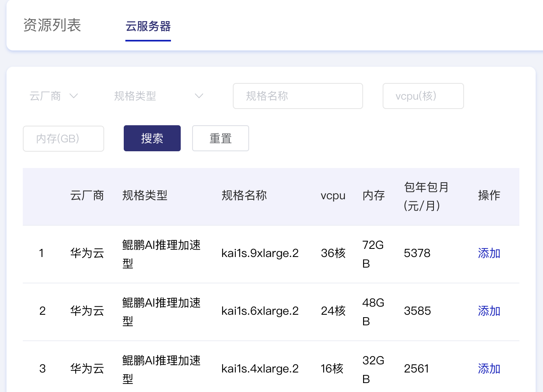543x392 pixels.
Task: Click 华为云 in row 2
Action: [x=87, y=311]
